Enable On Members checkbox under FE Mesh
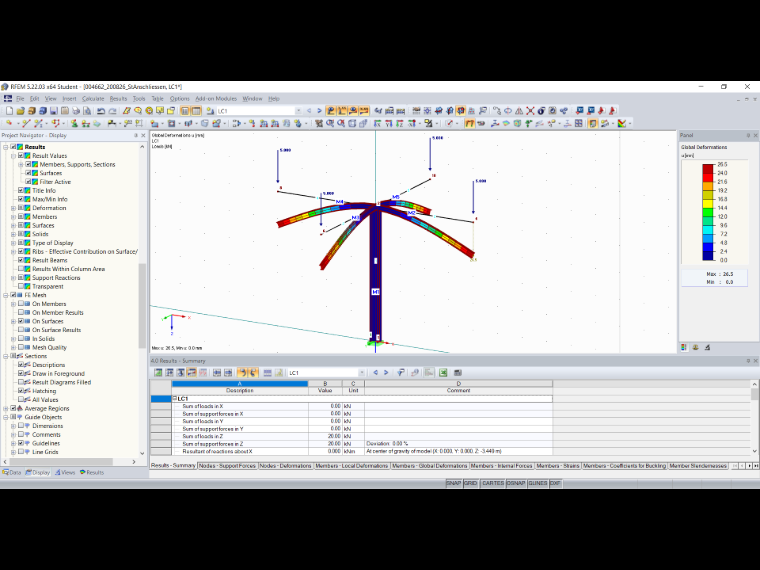The image size is (760, 570). point(21,304)
